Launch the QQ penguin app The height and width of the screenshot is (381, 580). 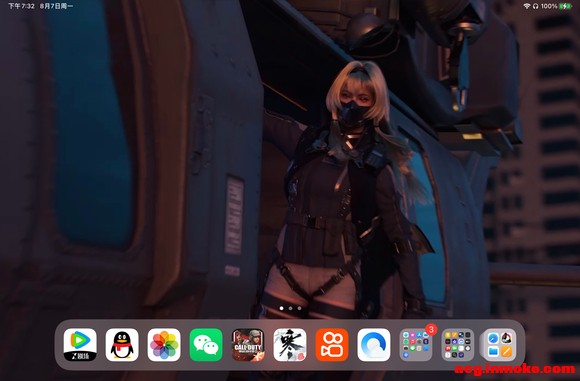point(122,345)
